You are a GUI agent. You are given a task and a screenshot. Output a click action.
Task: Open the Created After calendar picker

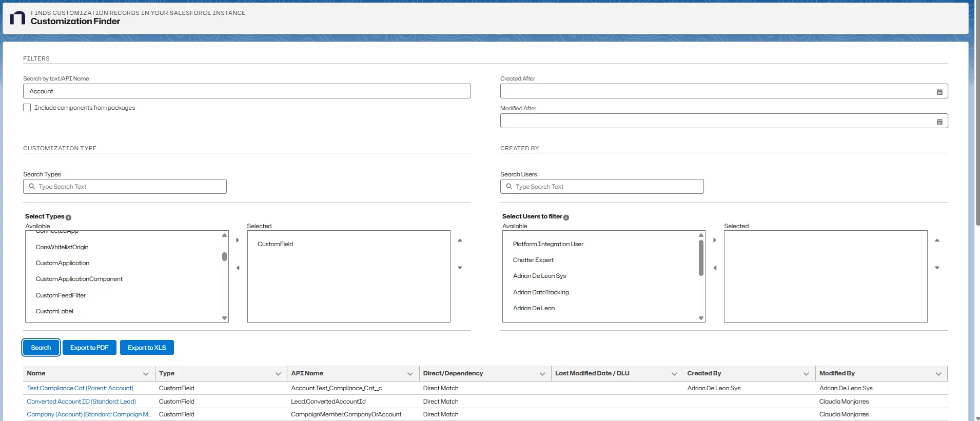pos(939,92)
